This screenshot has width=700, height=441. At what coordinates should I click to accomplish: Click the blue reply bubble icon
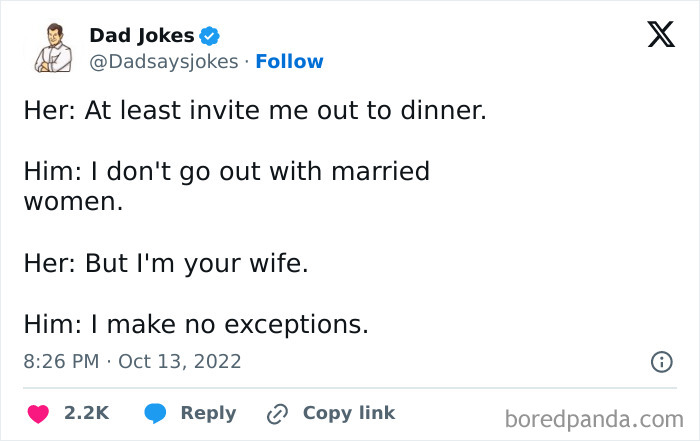[x=154, y=413]
